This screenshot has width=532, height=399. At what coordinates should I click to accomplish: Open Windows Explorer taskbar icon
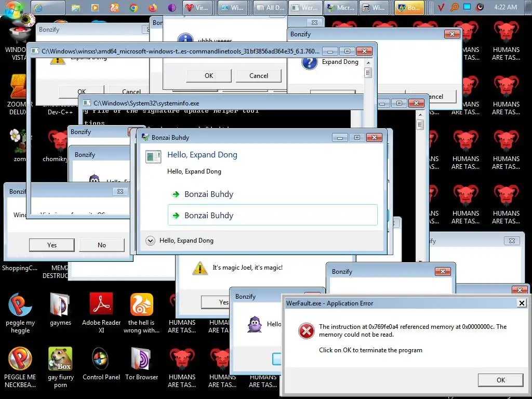(x=75, y=7)
